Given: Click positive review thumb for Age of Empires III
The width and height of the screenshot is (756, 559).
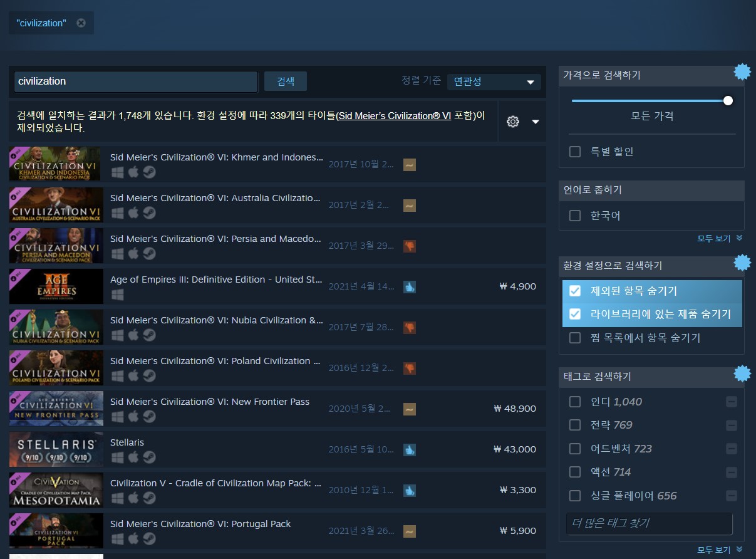Looking at the screenshot, I should point(409,287).
